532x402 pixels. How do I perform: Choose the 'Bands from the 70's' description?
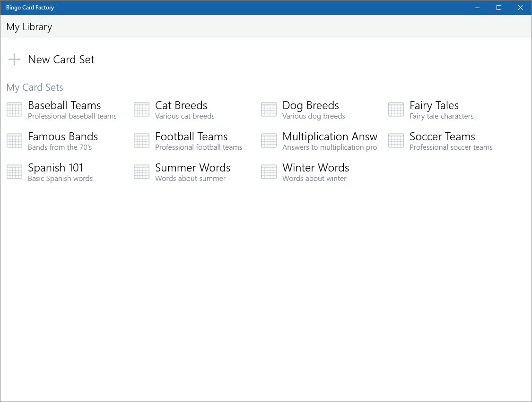[60, 147]
